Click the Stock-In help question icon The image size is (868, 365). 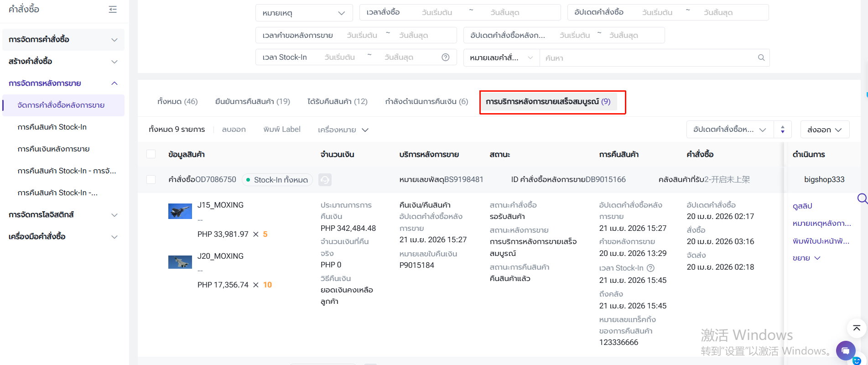point(445,57)
